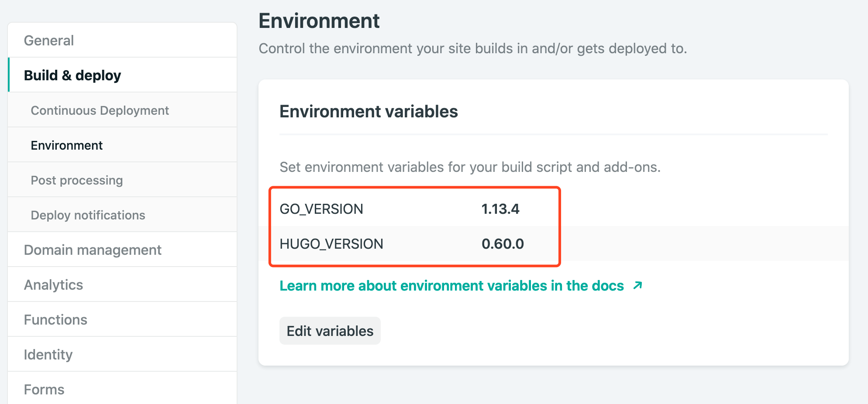868x404 pixels.
Task: Open the Forms settings section
Action: point(44,389)
